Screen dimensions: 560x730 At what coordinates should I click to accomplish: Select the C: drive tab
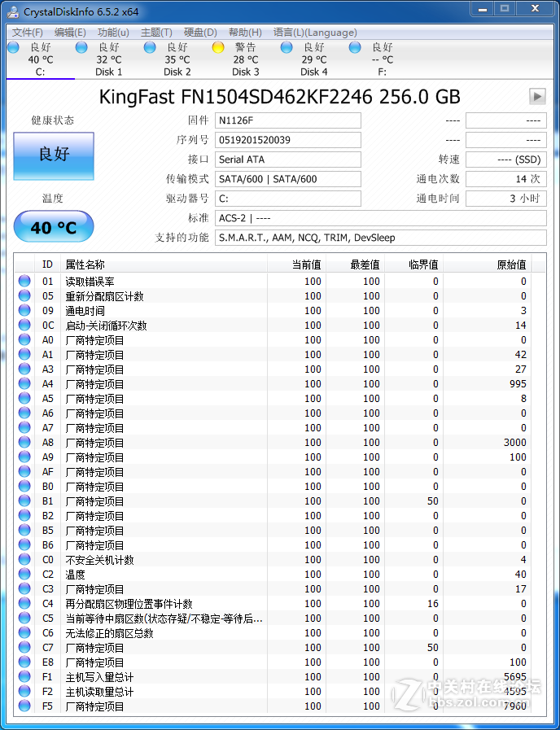tap(41, 59)
